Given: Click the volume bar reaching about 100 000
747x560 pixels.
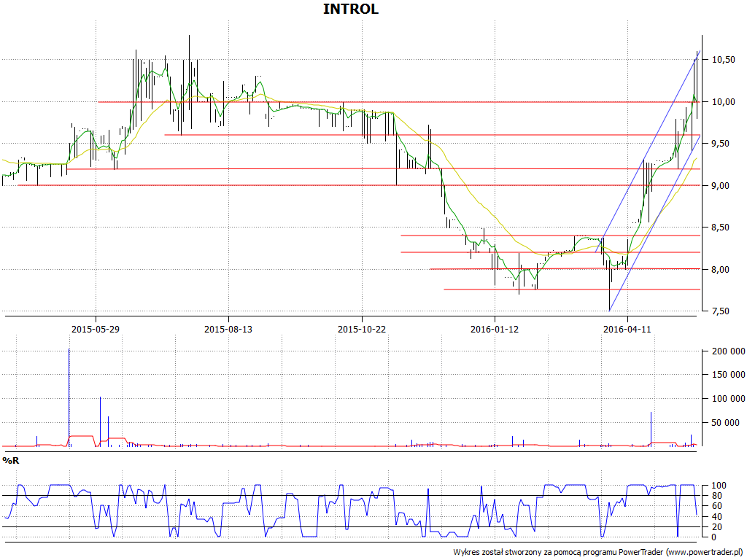Looking at the screenshot, I should point(100,421).
